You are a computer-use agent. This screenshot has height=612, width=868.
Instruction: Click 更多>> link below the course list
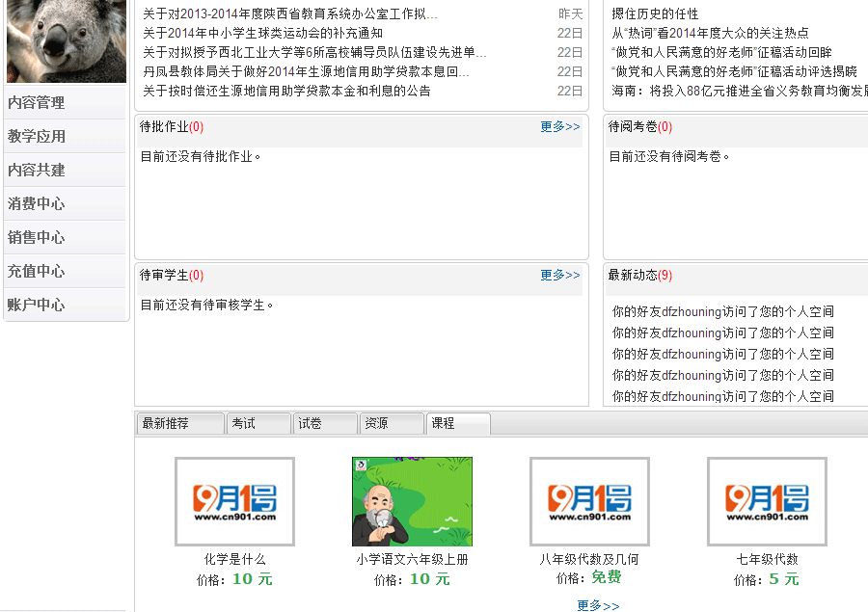tap(598, 605)
